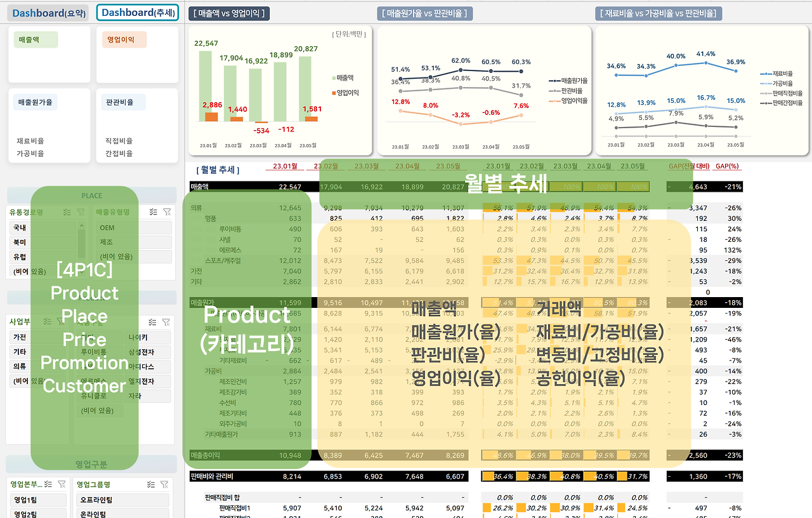
Task: Choose 자라 in the brand slicer
Action: coord(148,395)
